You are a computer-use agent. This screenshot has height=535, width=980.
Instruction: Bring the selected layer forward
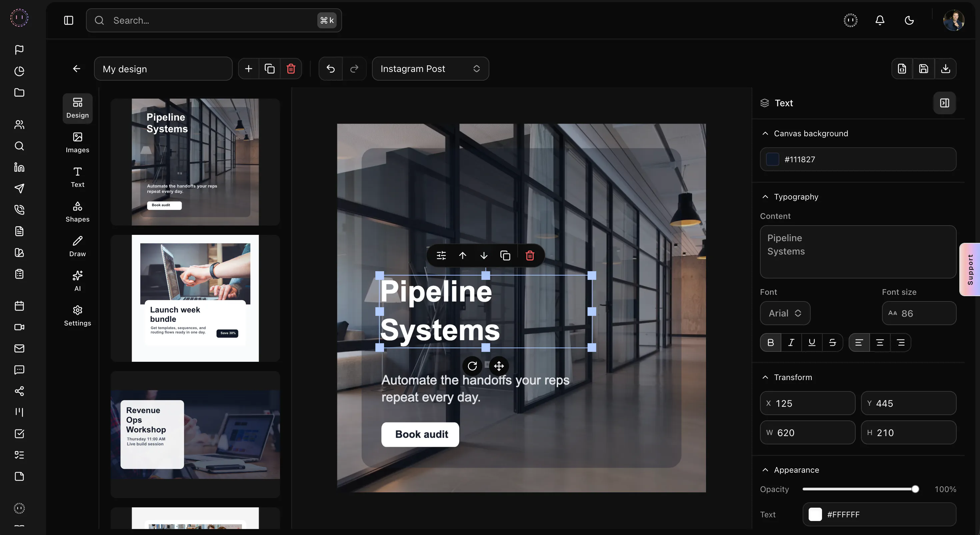[x=463, y=256]
